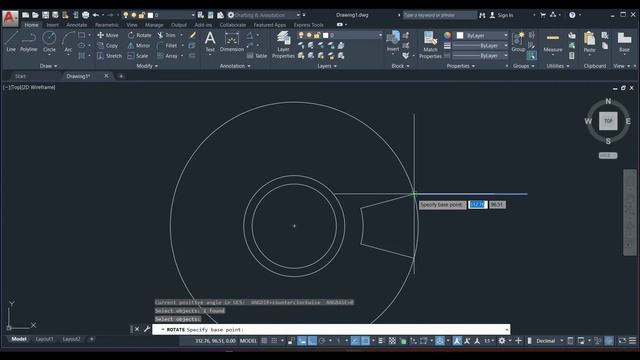The height and width of the screenshot is (360, 640).
Task: Select the Dimension tool
Action: click(231, 42)
